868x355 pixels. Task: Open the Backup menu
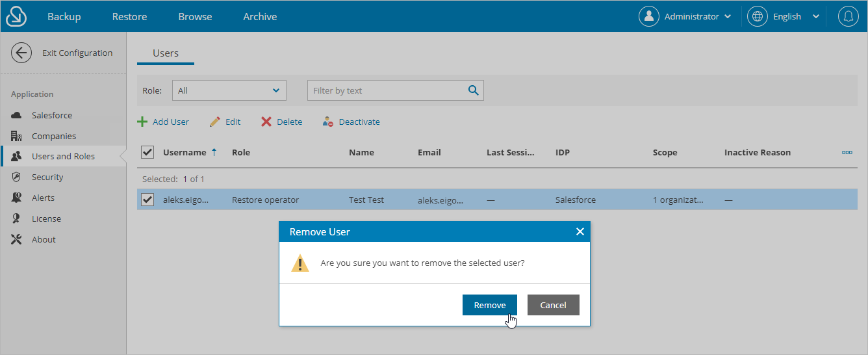click(64, 17)
